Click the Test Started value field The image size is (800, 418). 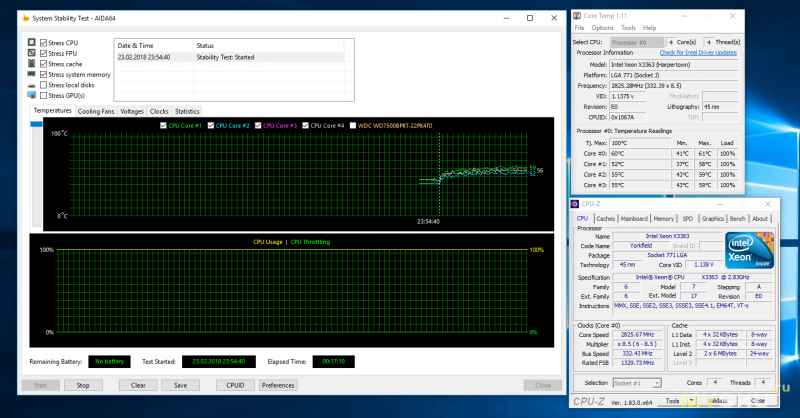click(218, 361)
